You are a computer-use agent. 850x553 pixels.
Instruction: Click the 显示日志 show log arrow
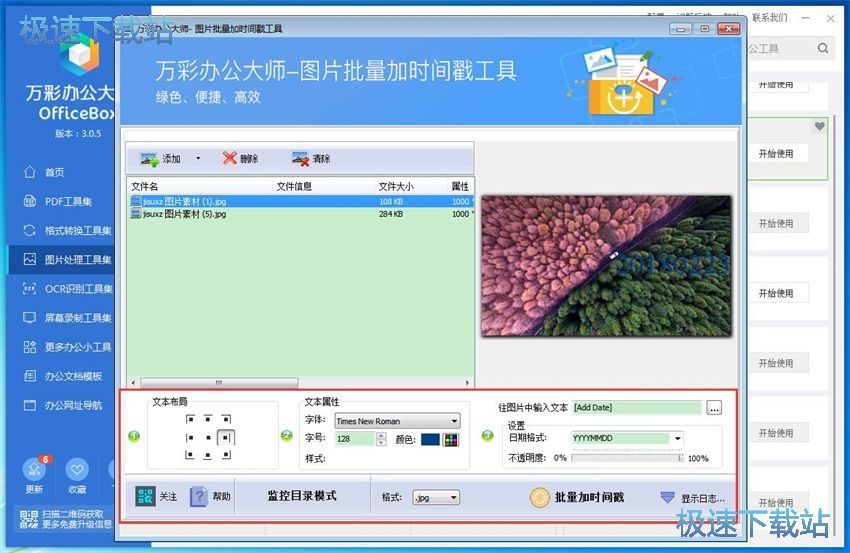coord(667,497)
